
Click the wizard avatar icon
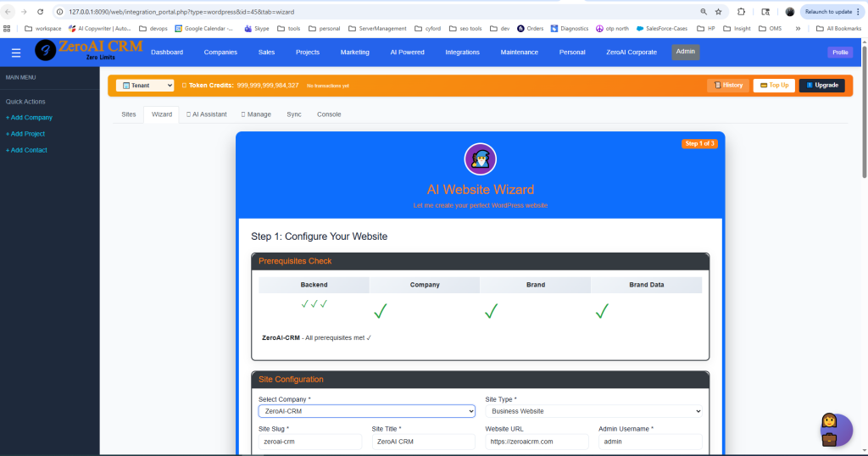click(x=480, y=159)
